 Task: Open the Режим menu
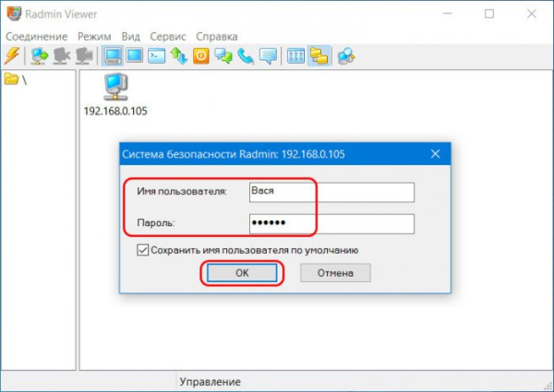coord(95,35)
